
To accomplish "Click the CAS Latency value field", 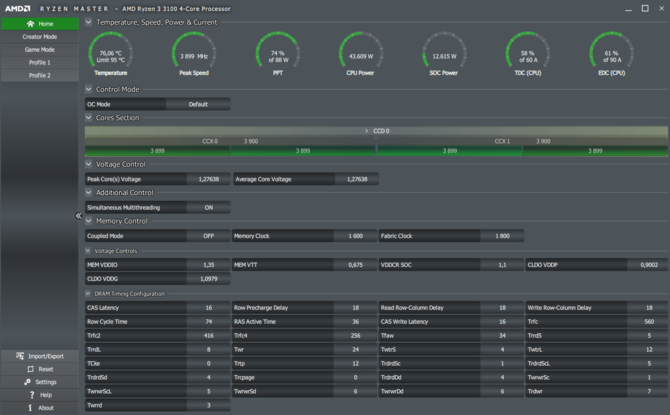I will [208, 308].
